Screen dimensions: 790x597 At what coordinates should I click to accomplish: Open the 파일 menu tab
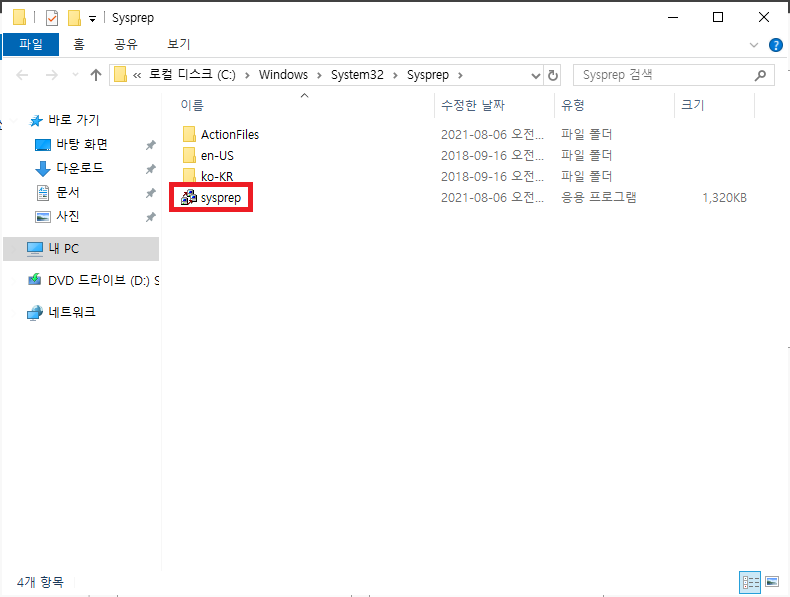(x=31, y=44)
